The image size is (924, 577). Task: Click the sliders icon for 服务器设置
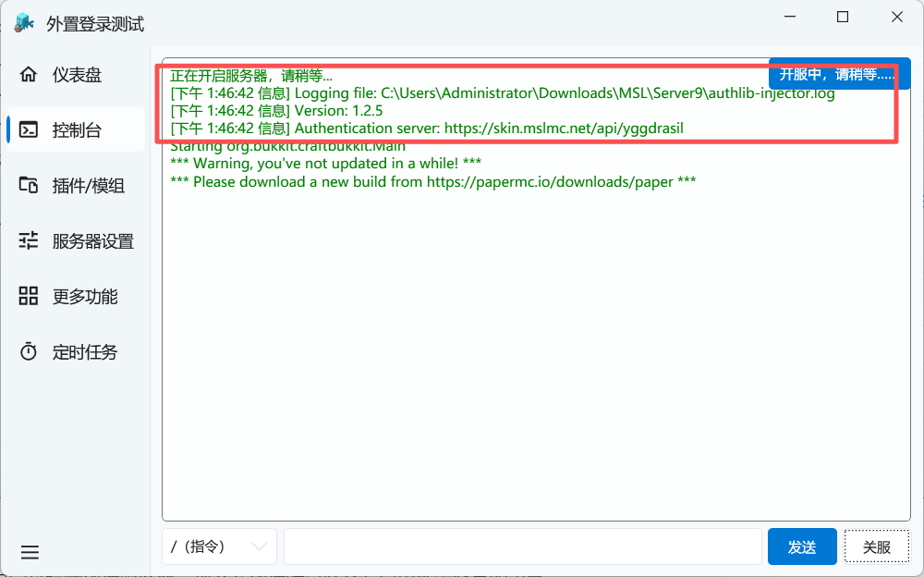click(29, 241)
